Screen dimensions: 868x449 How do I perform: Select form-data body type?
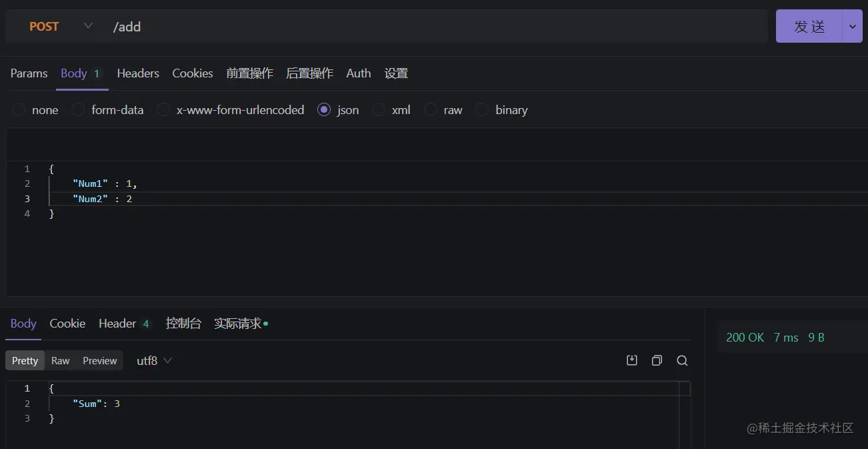coord(107,110)
